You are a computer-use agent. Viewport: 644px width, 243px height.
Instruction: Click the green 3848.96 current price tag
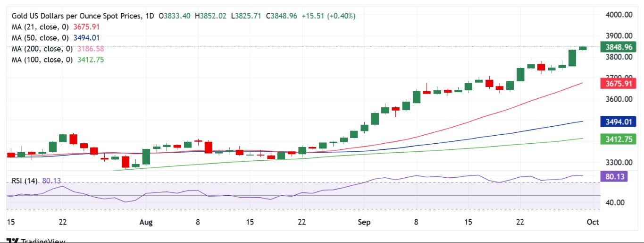tap(618, 47)
